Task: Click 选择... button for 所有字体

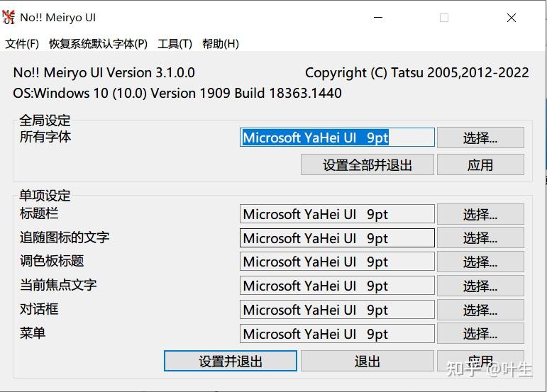Action: 480,138
